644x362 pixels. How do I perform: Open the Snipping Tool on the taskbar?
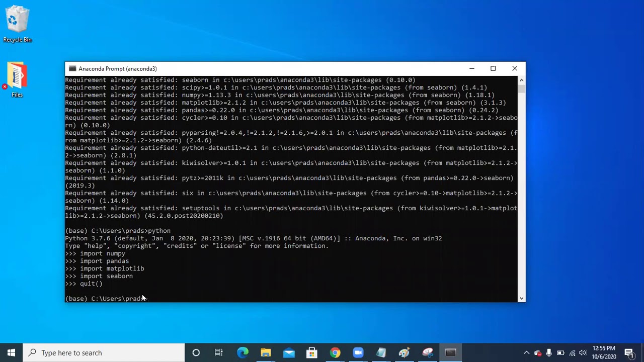point(428,353)
